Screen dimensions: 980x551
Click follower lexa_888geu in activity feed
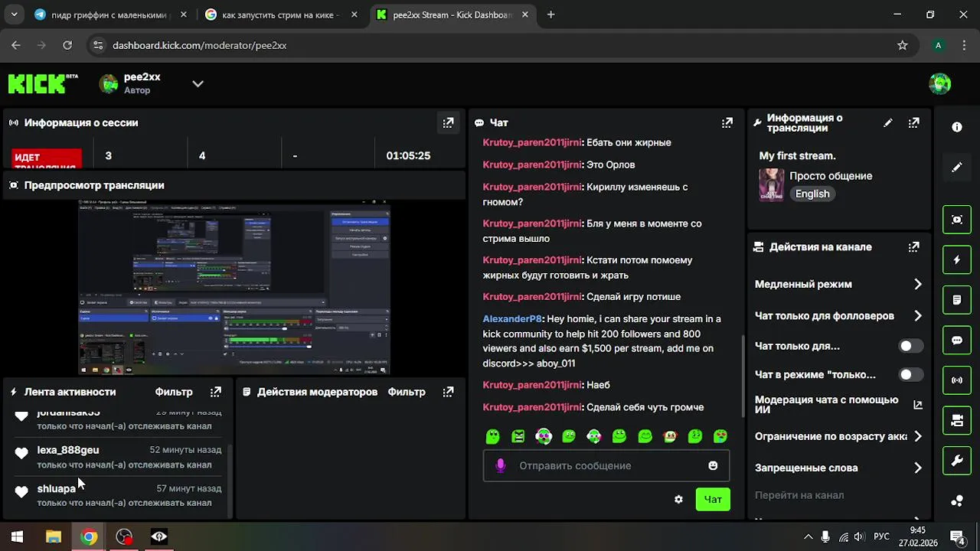pos(68,450)
